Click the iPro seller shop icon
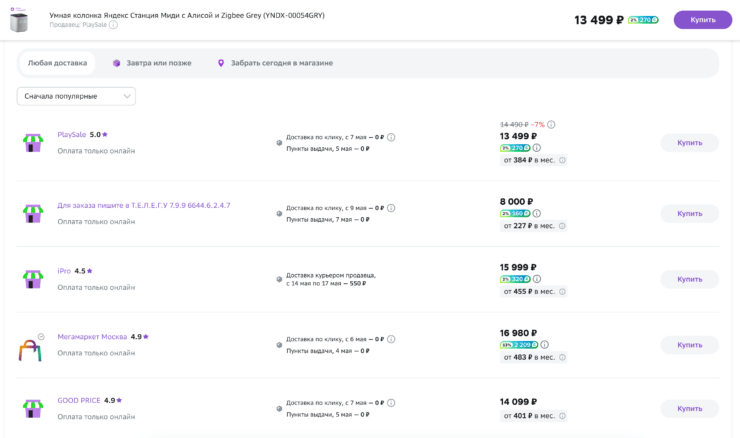Screen dimensions: 740x438 (x=33, y=279)
